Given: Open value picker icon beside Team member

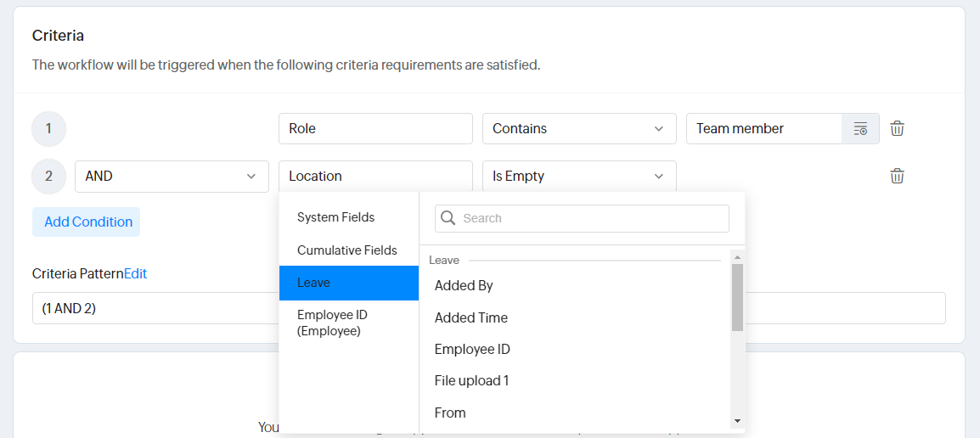Looking at the screenshot, I should 860,129.
